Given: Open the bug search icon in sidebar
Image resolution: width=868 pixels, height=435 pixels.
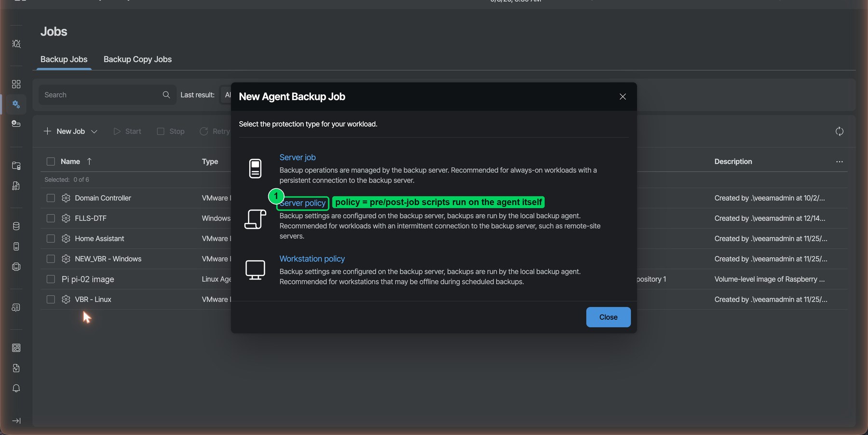Looking at the screenshot, I should click(16, 44).
